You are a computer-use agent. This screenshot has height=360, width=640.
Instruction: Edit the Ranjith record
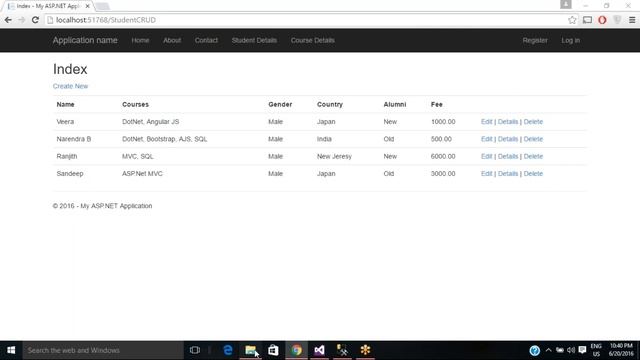point(487,156)
